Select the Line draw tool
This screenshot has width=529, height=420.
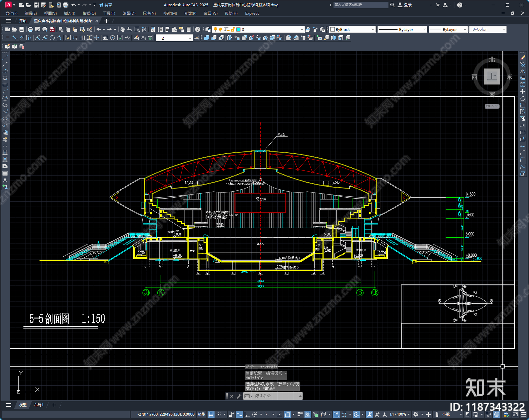click(5, 57)
